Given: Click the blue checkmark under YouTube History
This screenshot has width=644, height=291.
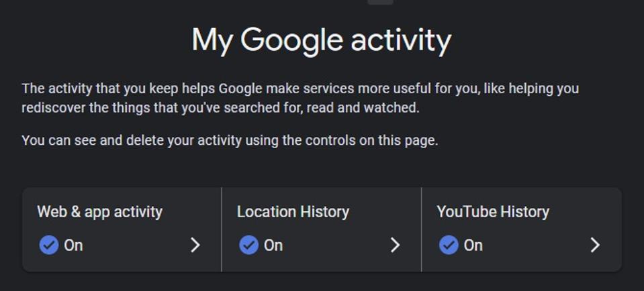Looking at the screenshot, I should point(449,245).
